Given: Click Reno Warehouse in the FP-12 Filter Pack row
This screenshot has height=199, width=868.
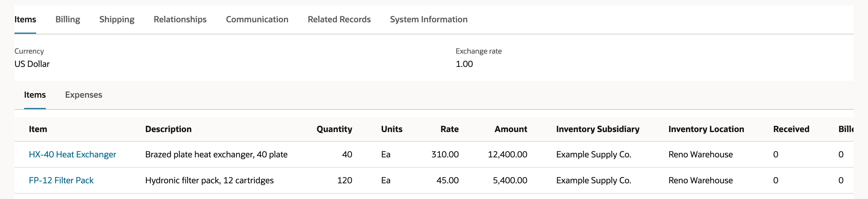Looking at the screenshot, I should 700,180.
